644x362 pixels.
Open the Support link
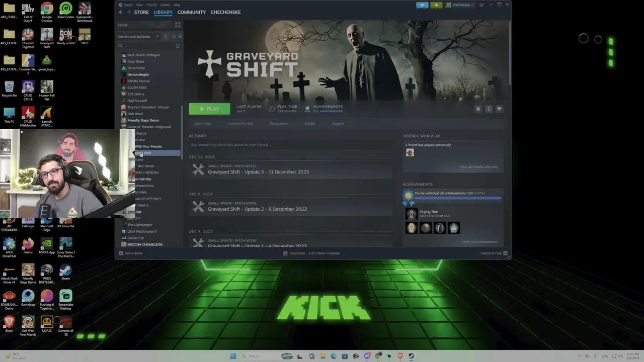338,124
